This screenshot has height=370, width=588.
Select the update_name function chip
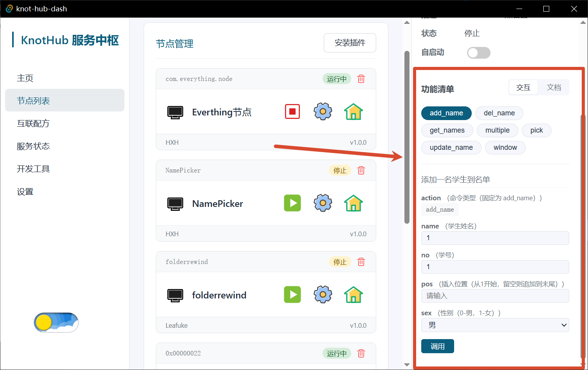tap(451, 147)
